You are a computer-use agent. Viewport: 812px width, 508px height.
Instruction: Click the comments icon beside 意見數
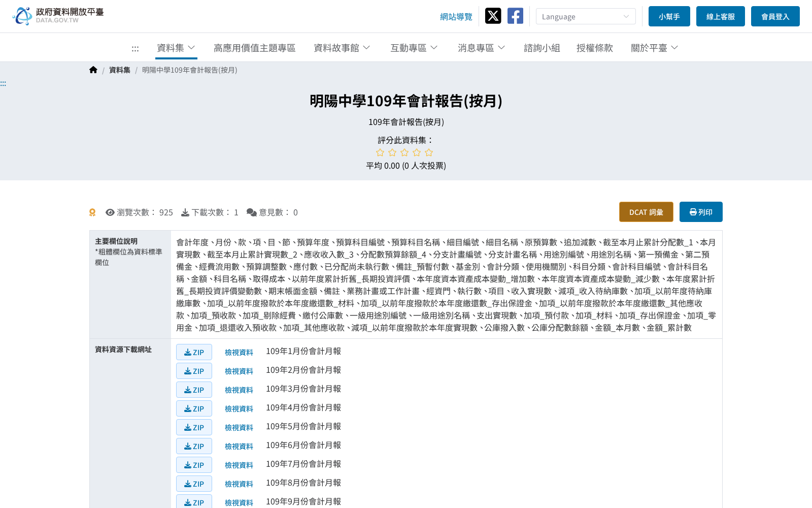pyautogui.click(x=252, y=212)
